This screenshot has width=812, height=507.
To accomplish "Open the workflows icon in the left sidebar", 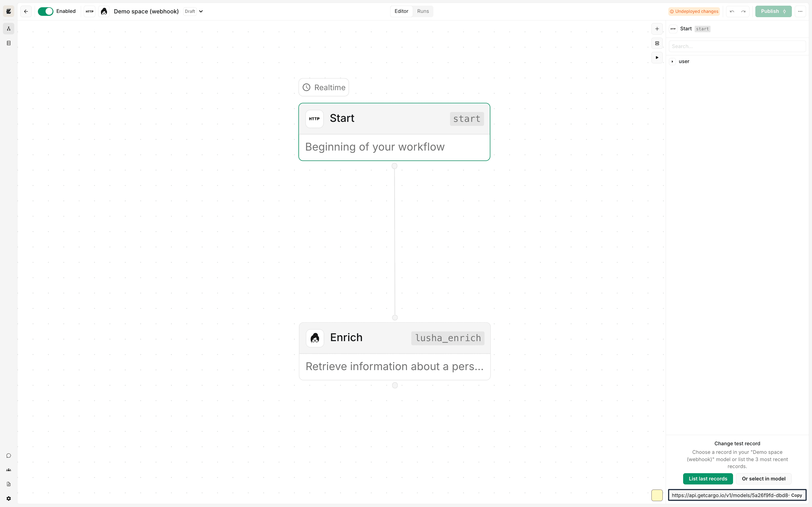I will (9, 29).
